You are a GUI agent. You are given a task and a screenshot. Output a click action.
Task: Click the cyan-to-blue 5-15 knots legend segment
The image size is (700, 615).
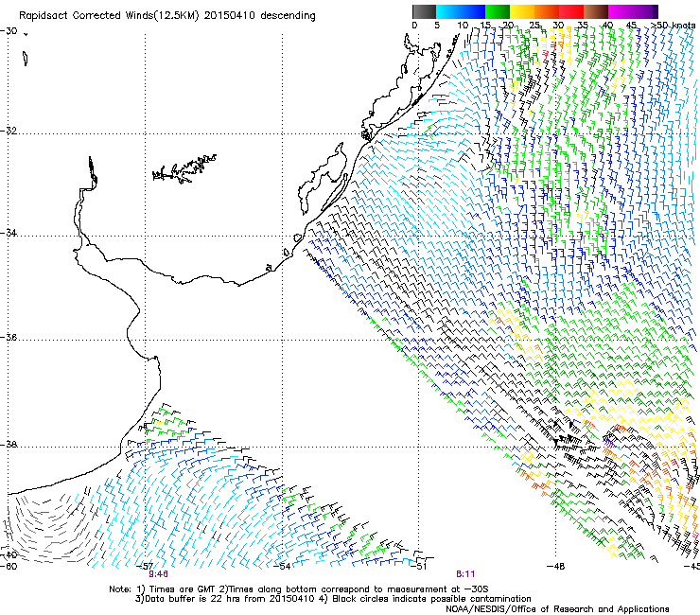pos(461,11)
